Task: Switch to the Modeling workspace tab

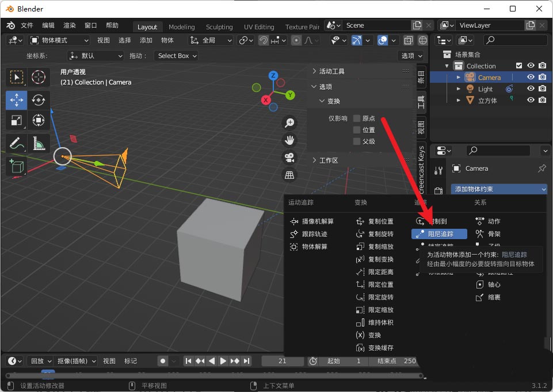Action: pos(181,26)
